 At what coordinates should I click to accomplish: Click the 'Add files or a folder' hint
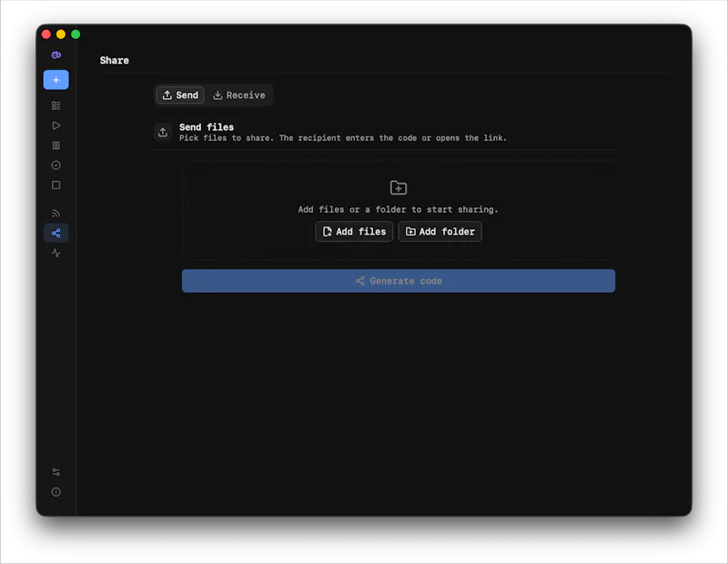(399, 209)
